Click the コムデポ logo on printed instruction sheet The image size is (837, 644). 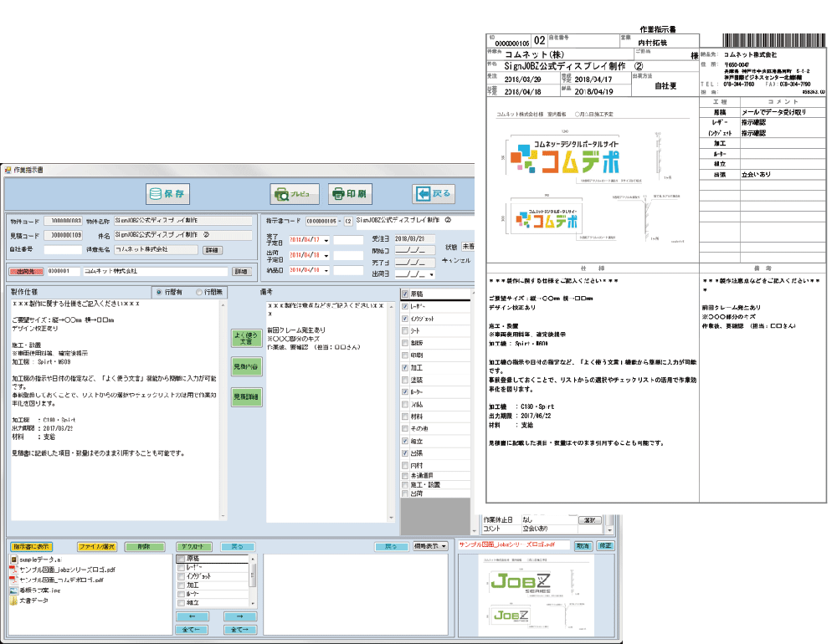point(565,157)
